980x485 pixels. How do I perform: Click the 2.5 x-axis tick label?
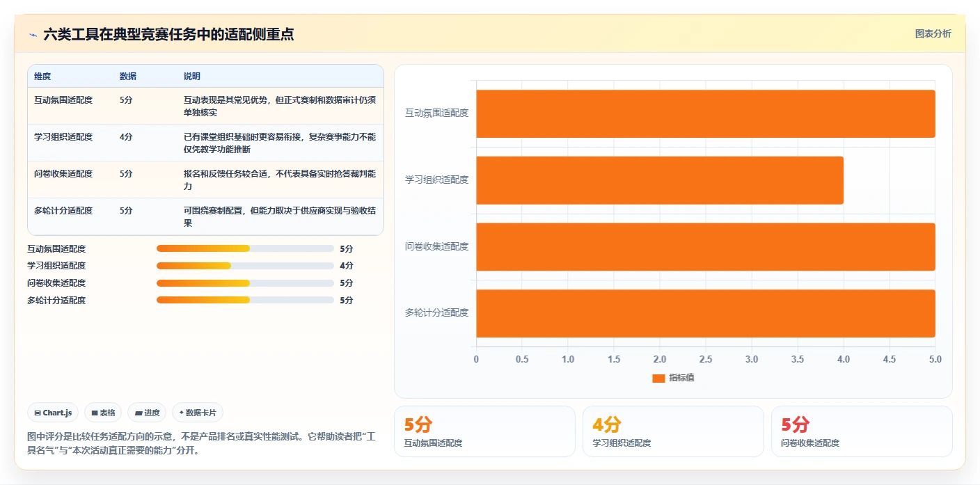[706, 360]
